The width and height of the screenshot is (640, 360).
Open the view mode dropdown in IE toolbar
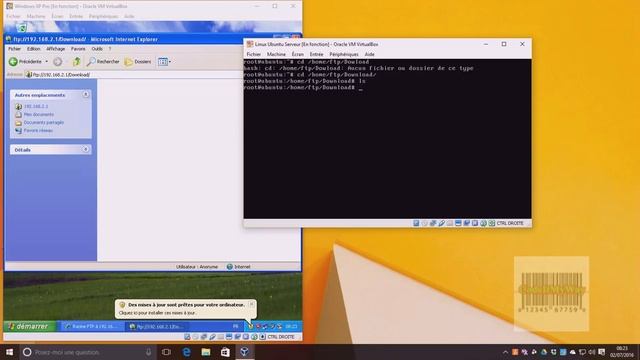tap(164, 62)
